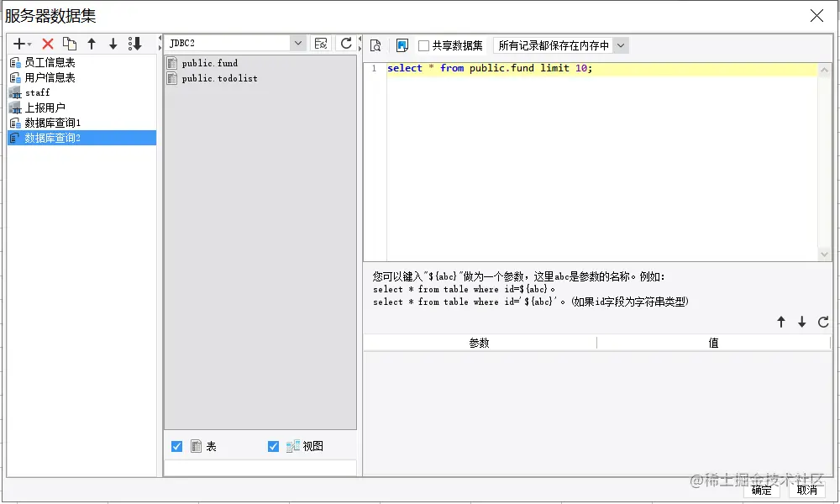Copy the selected dataset icon
Image resolution: width=840 pixels, height=504 pixels.
point(70,44)
